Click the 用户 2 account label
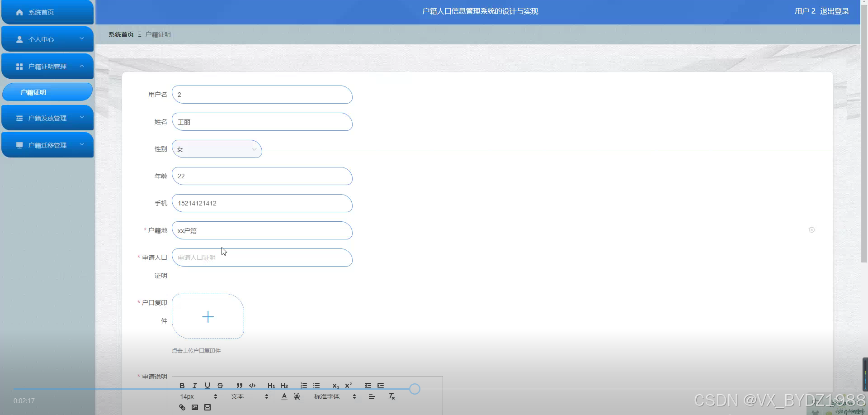This screenshot has height=415, width=868. (805, 11)
